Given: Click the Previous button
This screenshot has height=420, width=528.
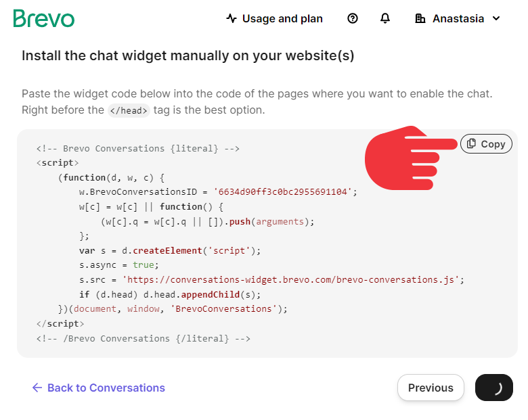Looking at the screenshot, I should click(x=431, y=388).
